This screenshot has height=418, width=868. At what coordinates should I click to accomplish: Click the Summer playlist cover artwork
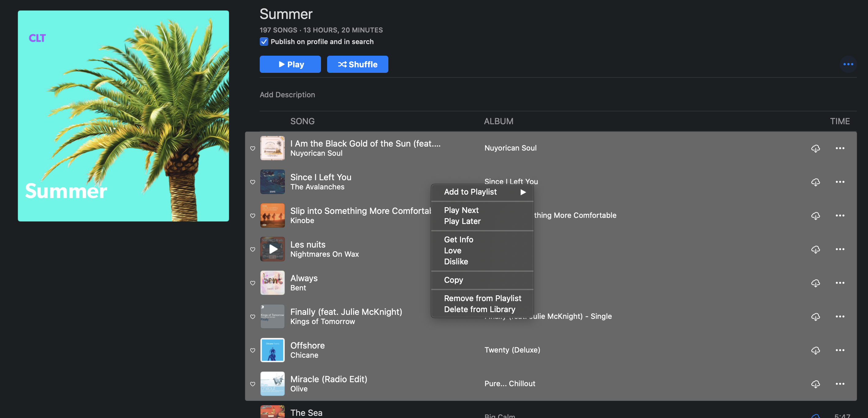[x=123, y=116]
